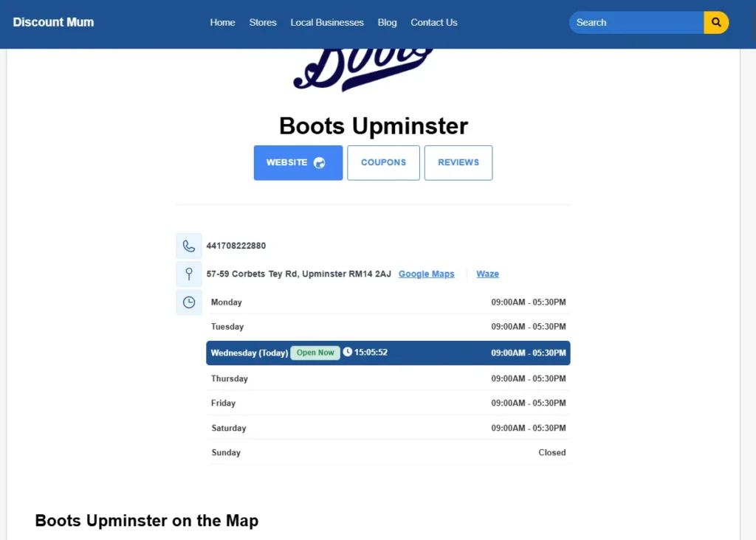The width and height of the screenshot is (756, 540).
Task: Open the Blog navigation link
Action: [x=387, y=23]
